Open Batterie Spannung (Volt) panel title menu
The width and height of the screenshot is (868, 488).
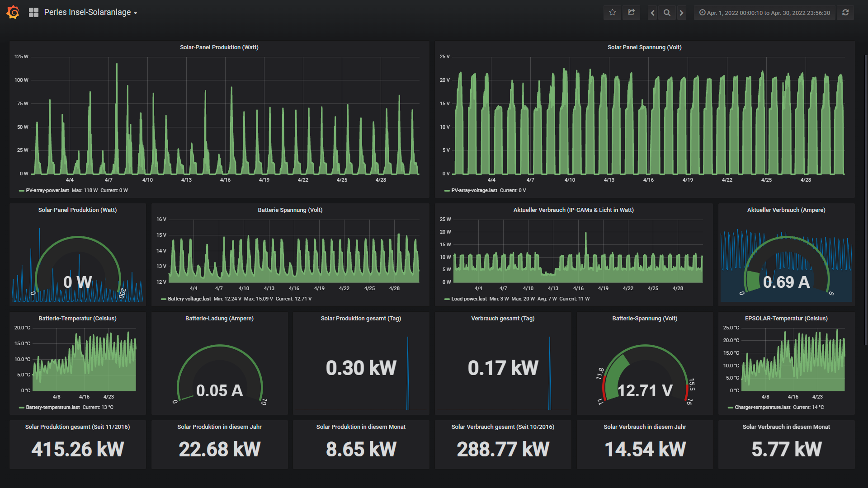[290, 210]
